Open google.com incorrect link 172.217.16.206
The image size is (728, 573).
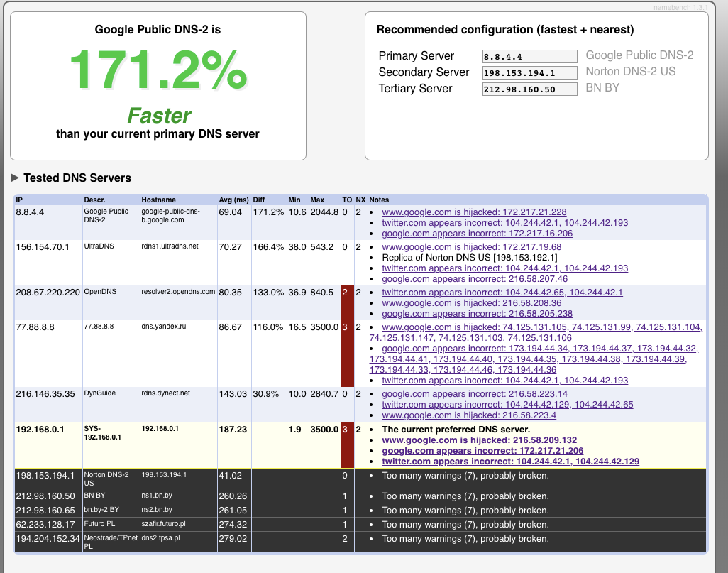(477, 233)
